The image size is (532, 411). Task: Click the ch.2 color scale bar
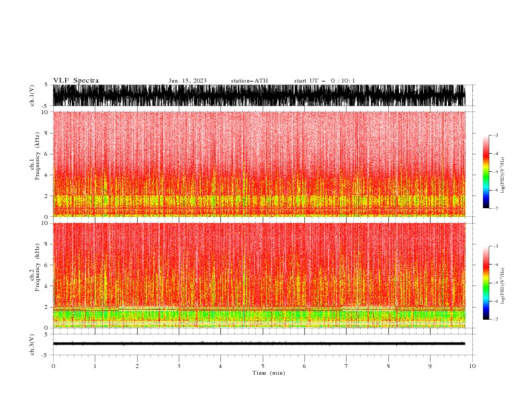pos(486,283)
